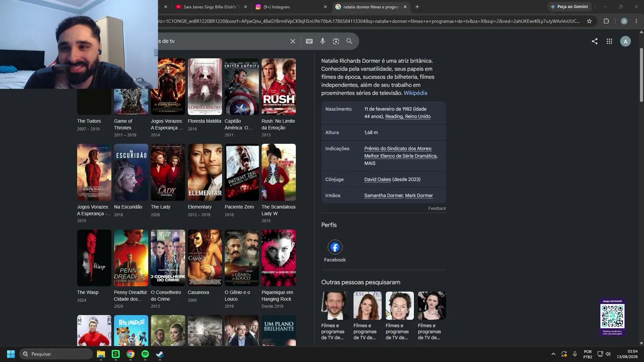Open Steam from the taskbar
Viewport: 644px width, 362px height.
pos(159,354)
